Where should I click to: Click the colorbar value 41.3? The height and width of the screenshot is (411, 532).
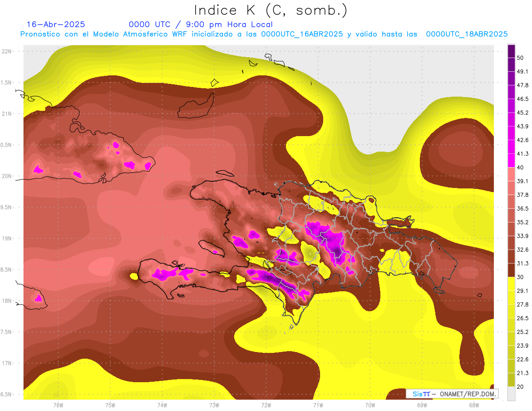click(522, 154)
